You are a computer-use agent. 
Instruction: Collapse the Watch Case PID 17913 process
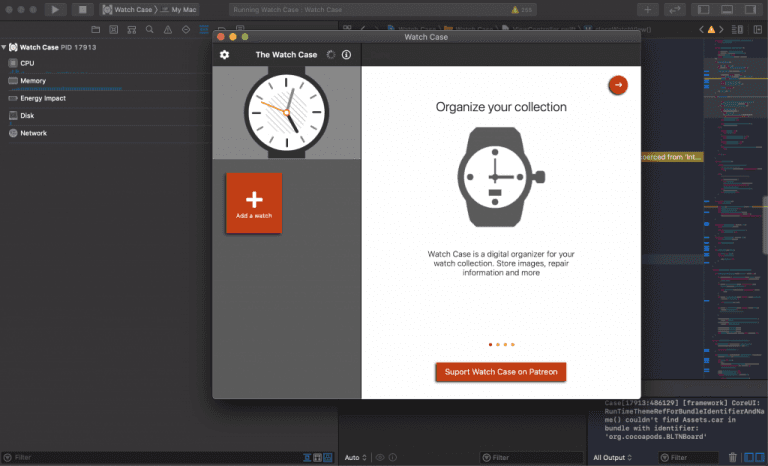[5, 47]
